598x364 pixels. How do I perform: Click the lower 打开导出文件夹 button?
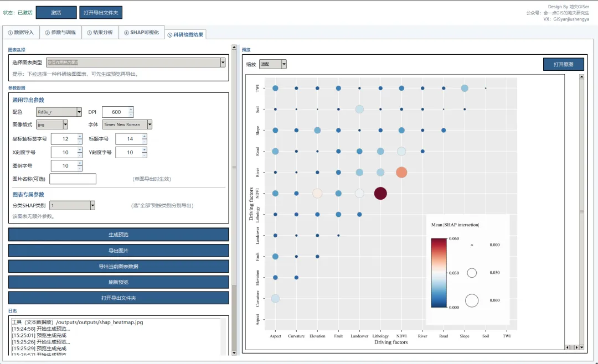click(118, 298)
